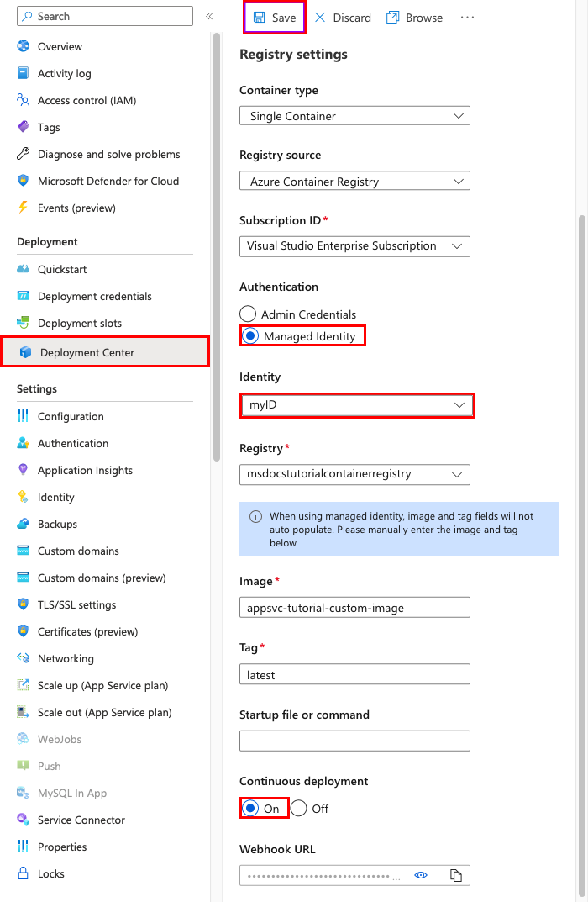
Task: Click the Application Insights lightbulb icon
Action: 24,470
